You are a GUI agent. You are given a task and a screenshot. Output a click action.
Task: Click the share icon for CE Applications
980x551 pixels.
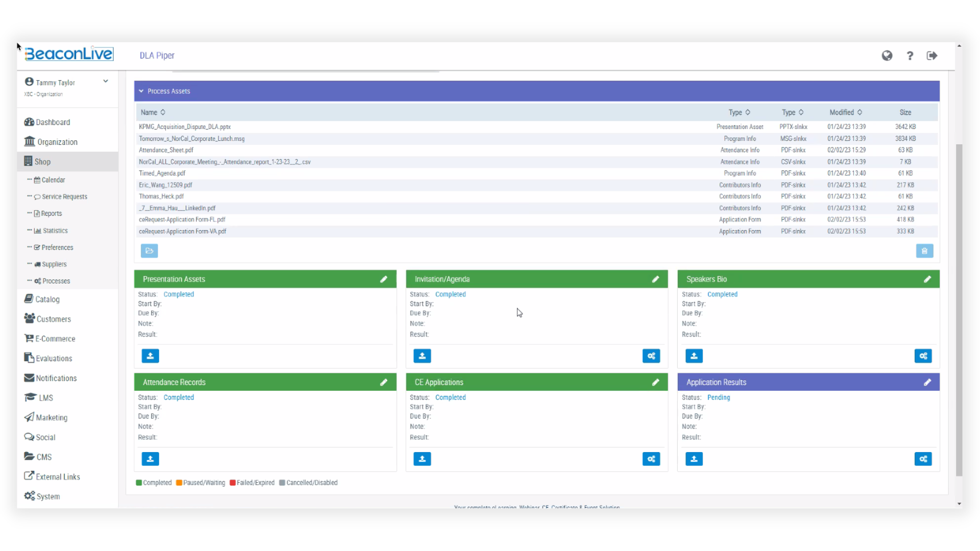tap(651, 459)
